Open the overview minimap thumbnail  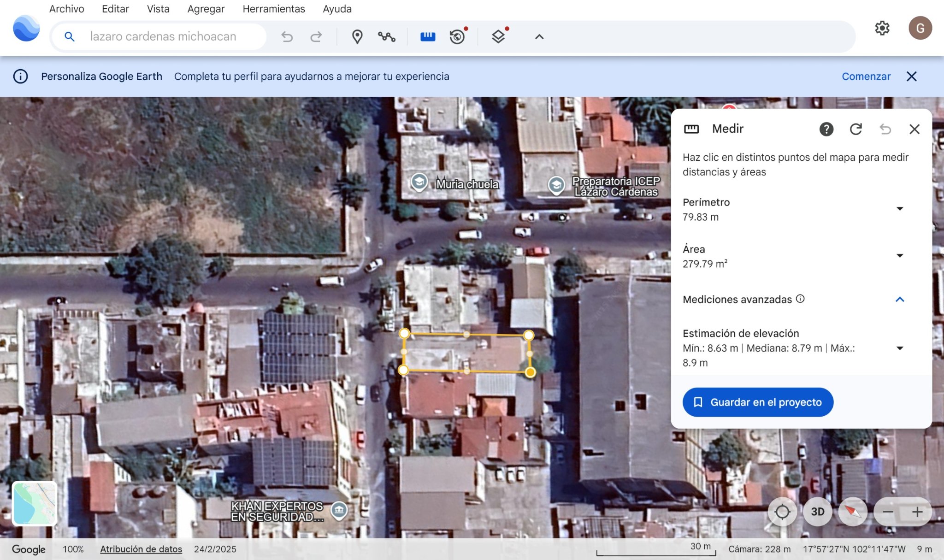tap(35, 504)
